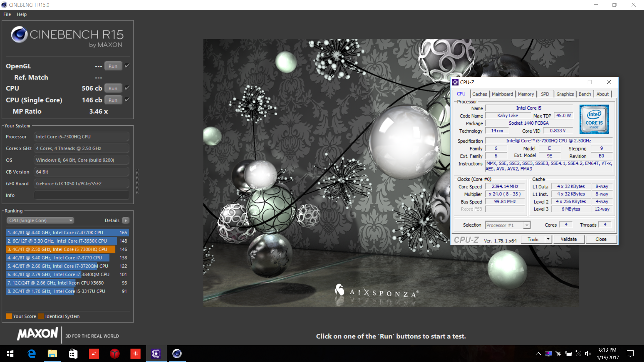Run the CPU benchmark
This screenshot has width=644, height=362.
113,88
